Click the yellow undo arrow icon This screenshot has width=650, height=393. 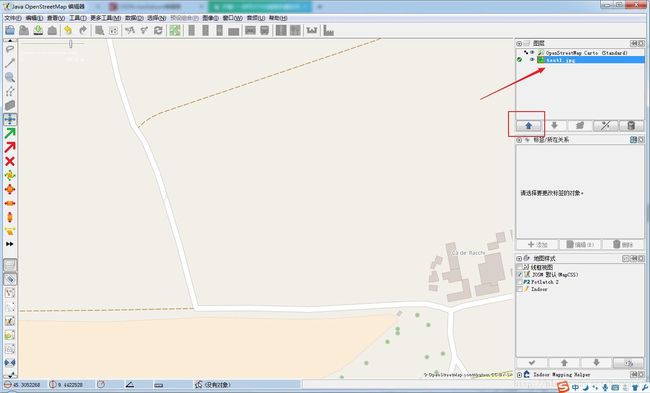[68, 30]
